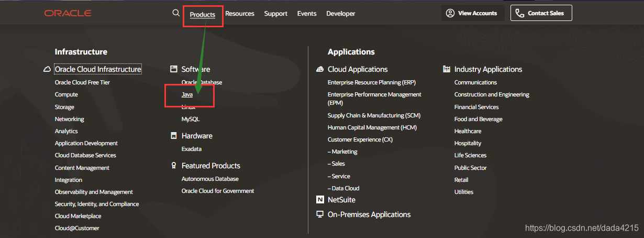
Task: Open the Resources menu
Action: [240, 14]
